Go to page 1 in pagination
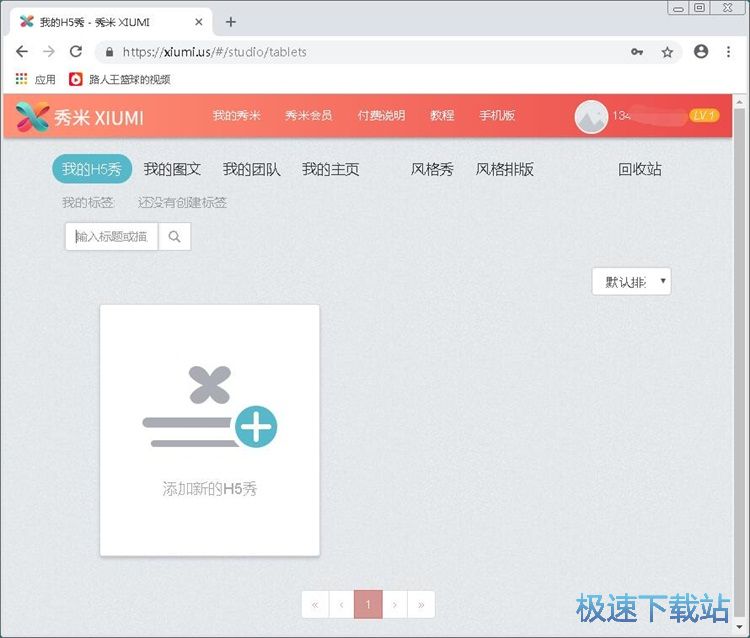 (368, 604)
